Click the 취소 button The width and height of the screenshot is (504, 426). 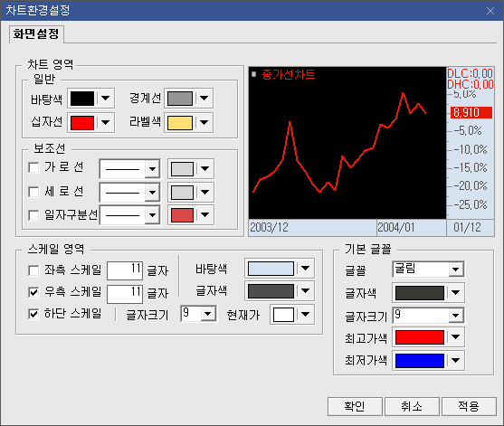(x=412, y=406)
